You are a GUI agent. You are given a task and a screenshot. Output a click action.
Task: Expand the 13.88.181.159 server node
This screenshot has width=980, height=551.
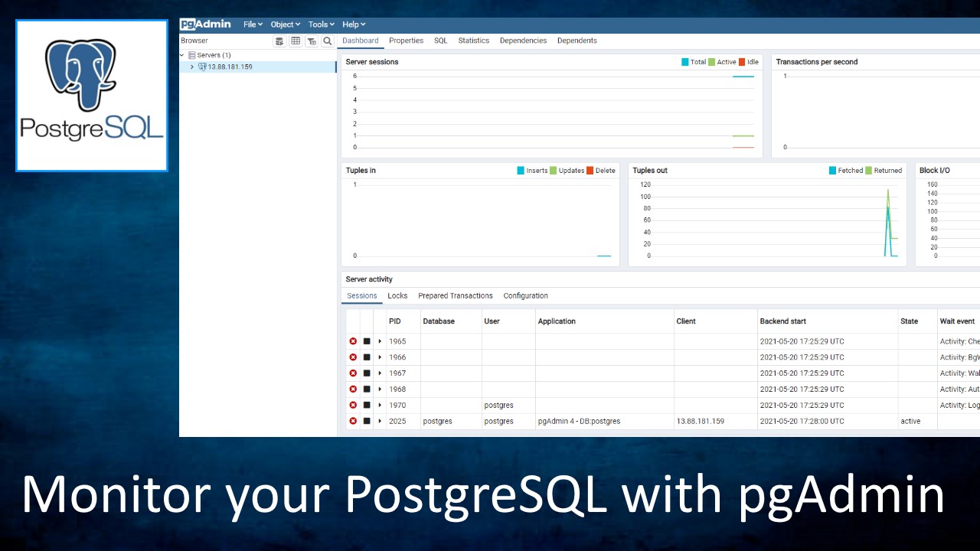pos(192,67)
